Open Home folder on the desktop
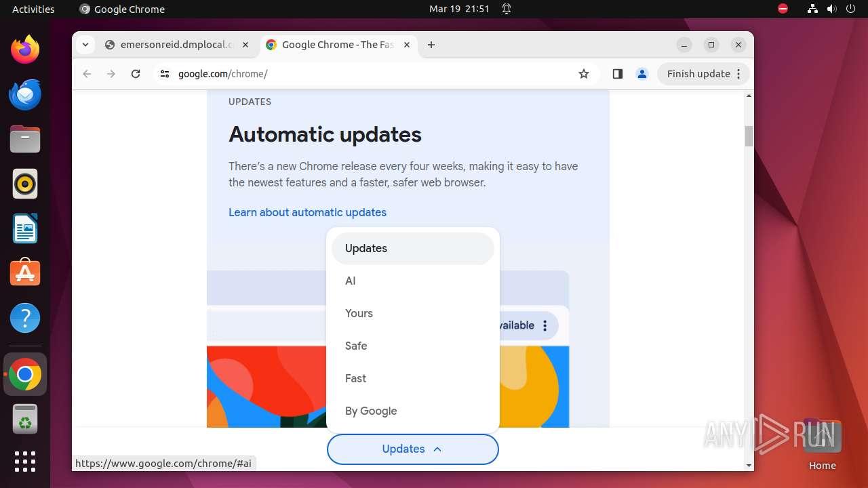The image size is (868, 488). (x=822, y=444)
